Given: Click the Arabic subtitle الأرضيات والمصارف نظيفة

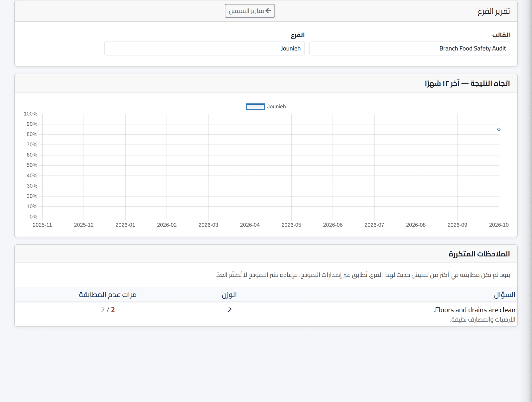Looking at the screenshot, I should point(483,320).
